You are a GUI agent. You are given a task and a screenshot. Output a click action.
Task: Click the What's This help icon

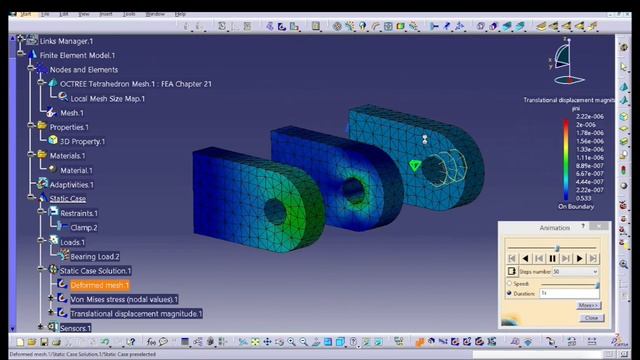(131, 342)
